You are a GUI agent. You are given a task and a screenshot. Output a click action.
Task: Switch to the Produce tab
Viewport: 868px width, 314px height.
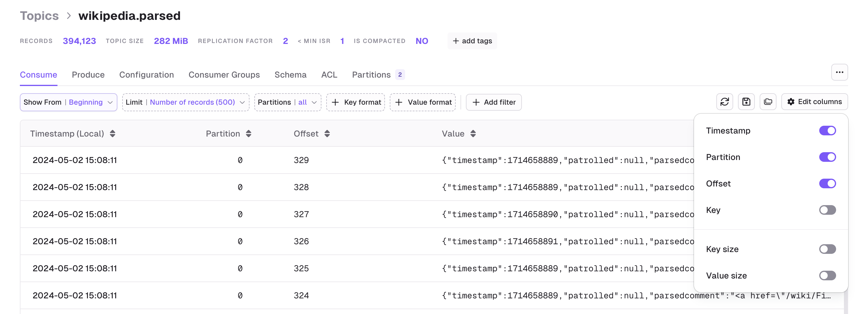point(88,75)
